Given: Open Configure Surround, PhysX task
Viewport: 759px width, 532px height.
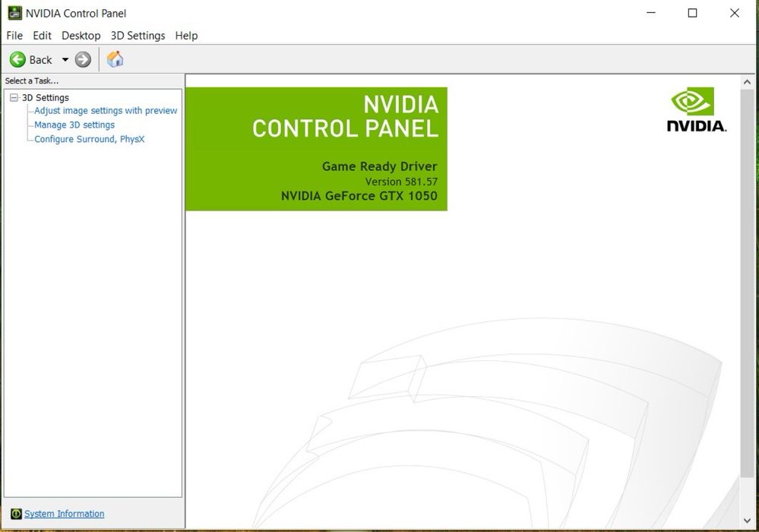Looking at the screenshot, I should [89, 139].
